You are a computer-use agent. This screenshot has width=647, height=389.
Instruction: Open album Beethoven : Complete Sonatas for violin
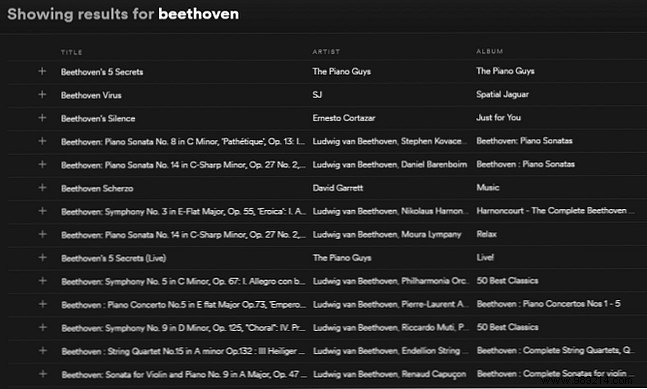click(555, 374)
